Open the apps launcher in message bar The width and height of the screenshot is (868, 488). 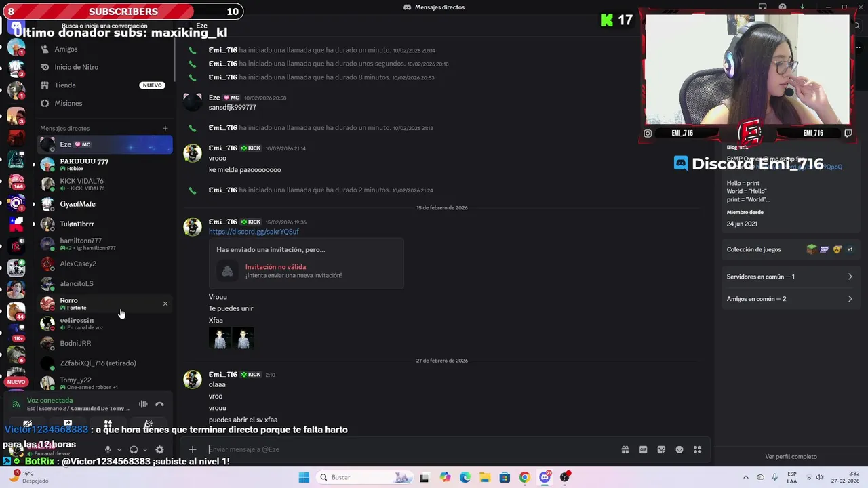697,449
